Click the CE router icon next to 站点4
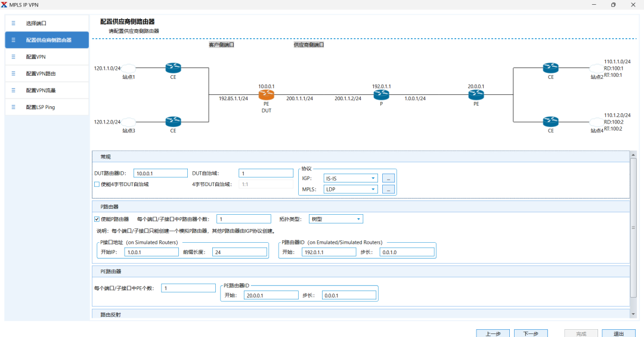 click(550, 122)
